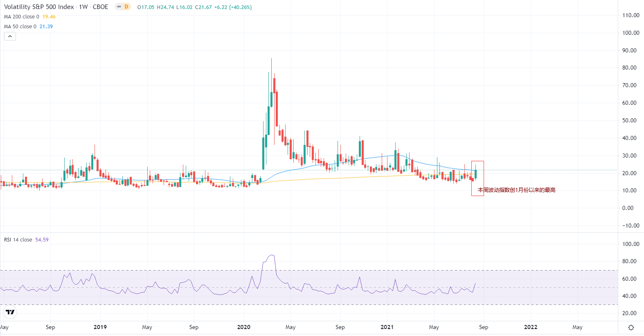Click the 2019 label on time axis
The width and height of the screenshot is (644, 336).
[x=100, y=327]
